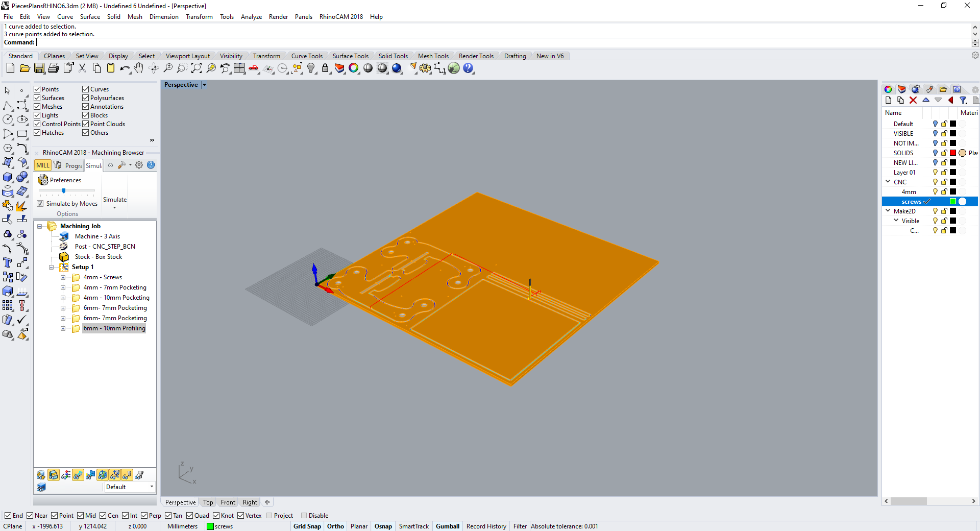The image size is (980, 531).
Task: Save the file with the floppy disk icon
Action: (39, 68)
